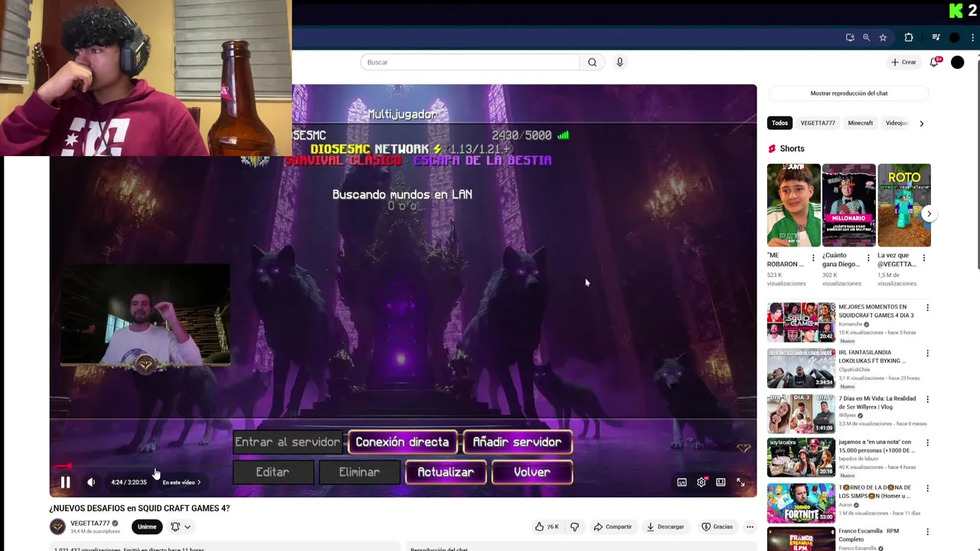Image resolution: width=980 pixels, height=551 pixels.
Task: Select the Videojuegos filter chip
Action: [x=897, y=123]
